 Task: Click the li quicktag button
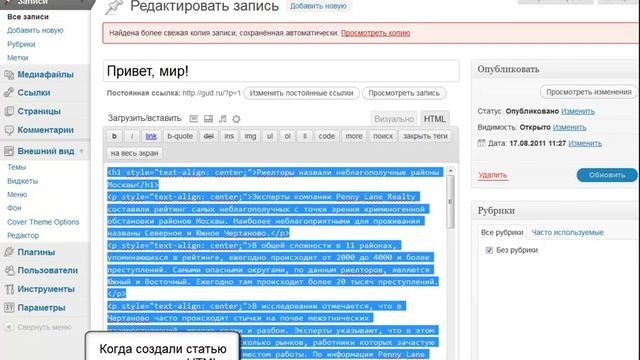pyautogui.click(x=304, y=136)
